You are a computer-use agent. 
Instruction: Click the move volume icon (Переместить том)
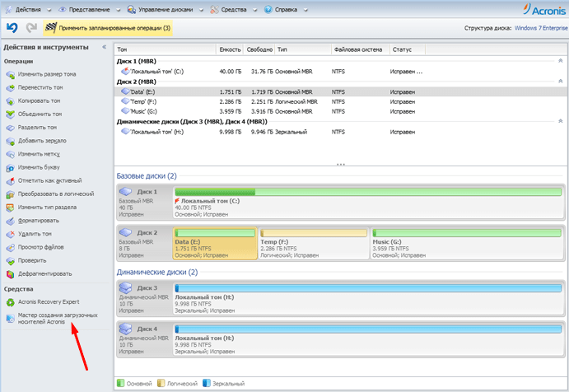[x=10, y=88]
